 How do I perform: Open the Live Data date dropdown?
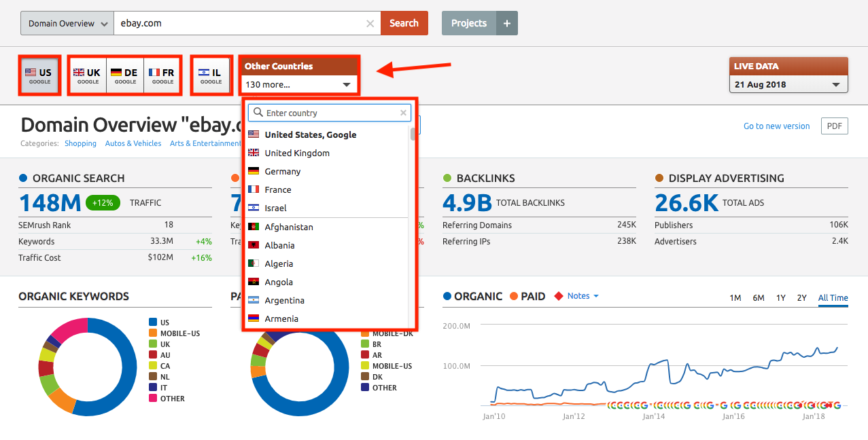pyautogui.click(x=788, y=85)
